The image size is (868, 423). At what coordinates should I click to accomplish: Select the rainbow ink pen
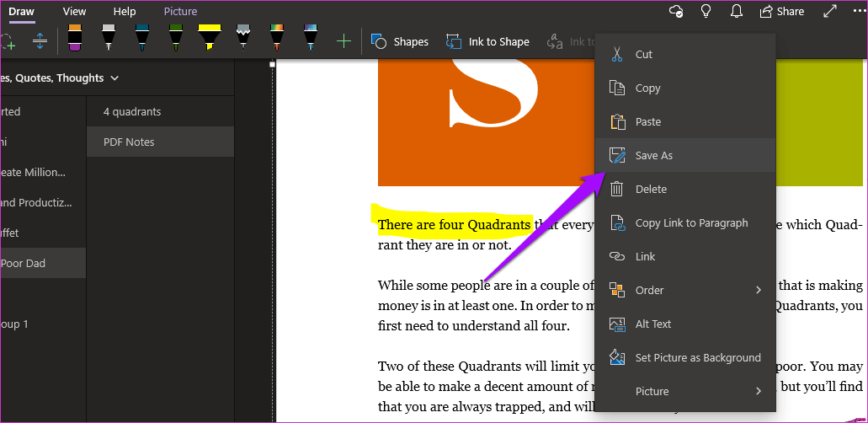click(277, 38)
